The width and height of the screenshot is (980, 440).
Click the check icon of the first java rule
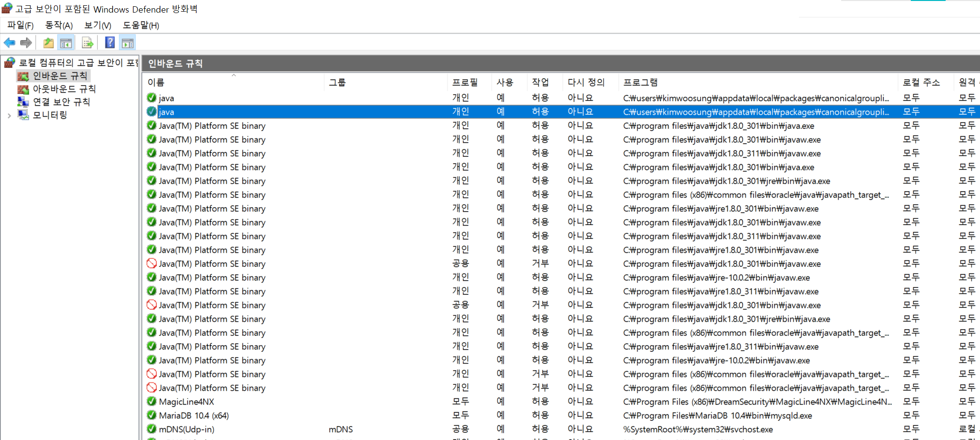click(152, 98)
